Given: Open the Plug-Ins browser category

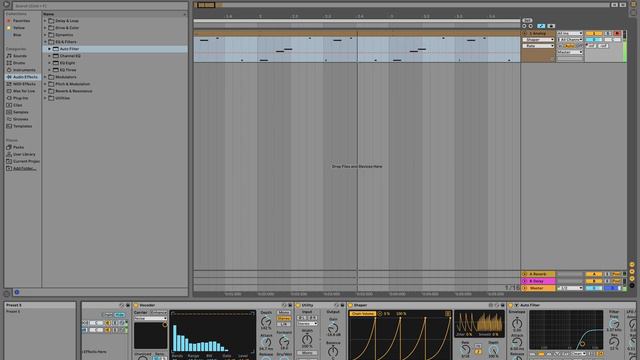Looking at the screenshot, I should click(18, 98).
